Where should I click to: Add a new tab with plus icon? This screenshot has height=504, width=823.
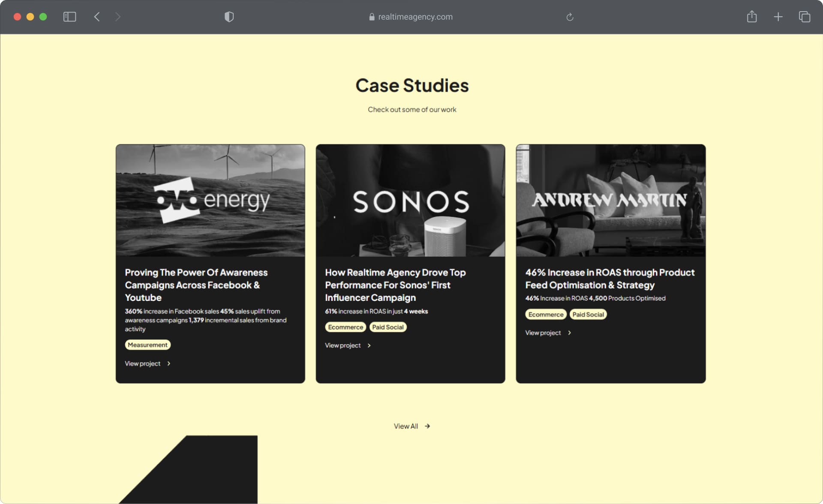[778, 17]
